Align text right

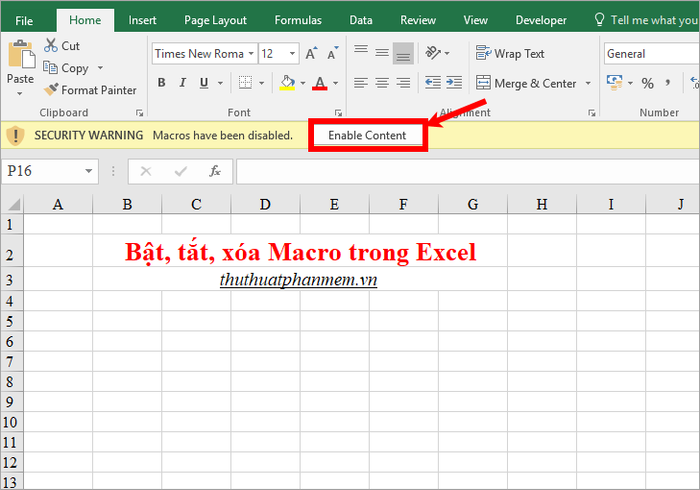click(403, 83)
